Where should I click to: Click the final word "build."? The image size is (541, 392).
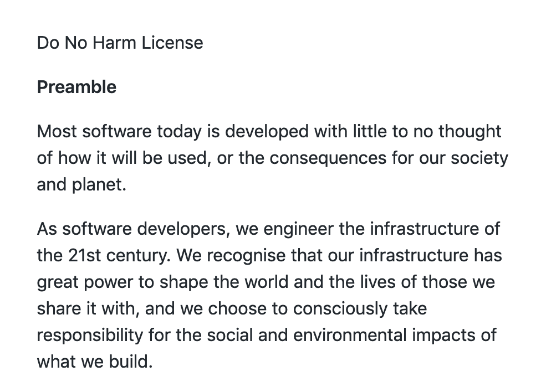(131, 362)
